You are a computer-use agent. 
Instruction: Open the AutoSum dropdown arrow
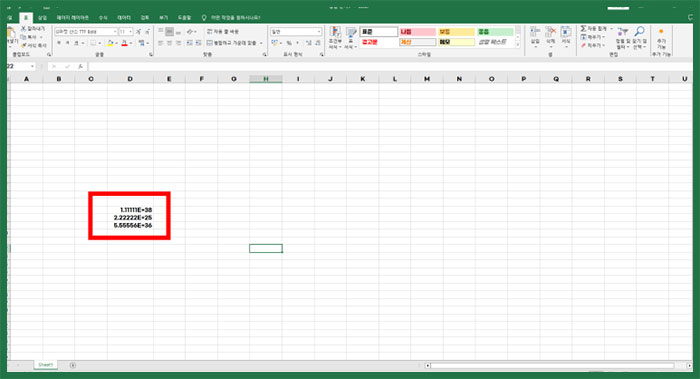pos(612,29)
